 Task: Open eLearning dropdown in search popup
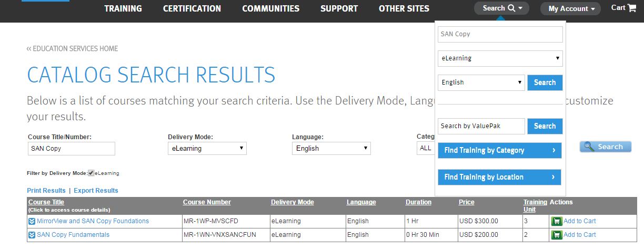point(500,58)
